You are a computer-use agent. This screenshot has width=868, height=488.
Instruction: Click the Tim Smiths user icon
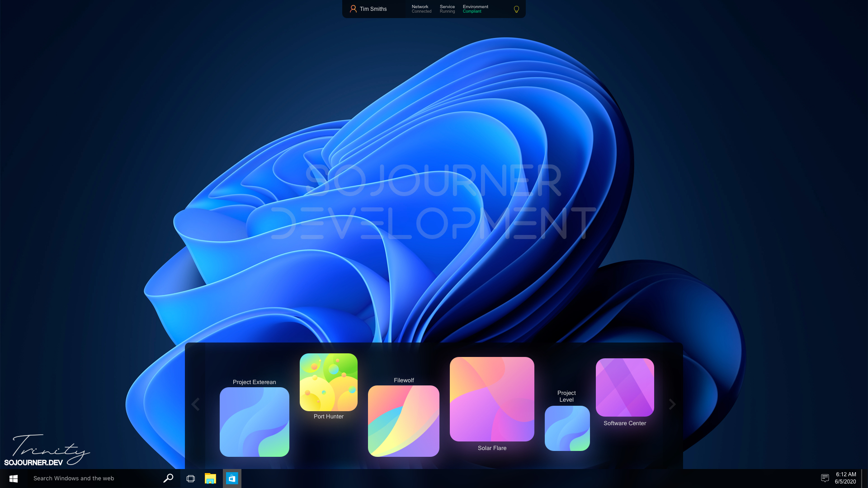pos(353,9)
